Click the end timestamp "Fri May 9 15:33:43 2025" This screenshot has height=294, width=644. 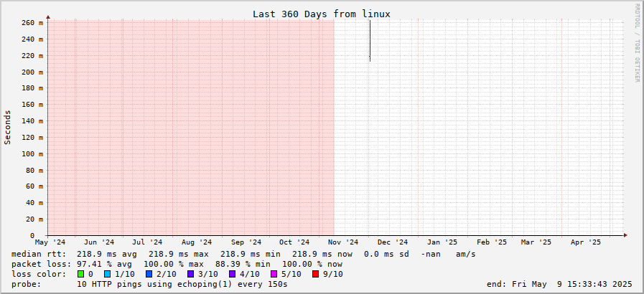[x=571, y=284]
